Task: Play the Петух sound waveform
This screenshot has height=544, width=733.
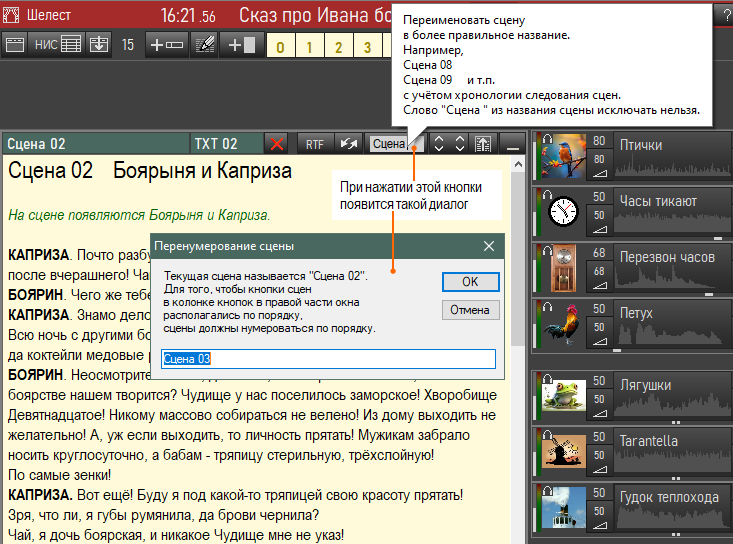Action: (x=672, y=324)
